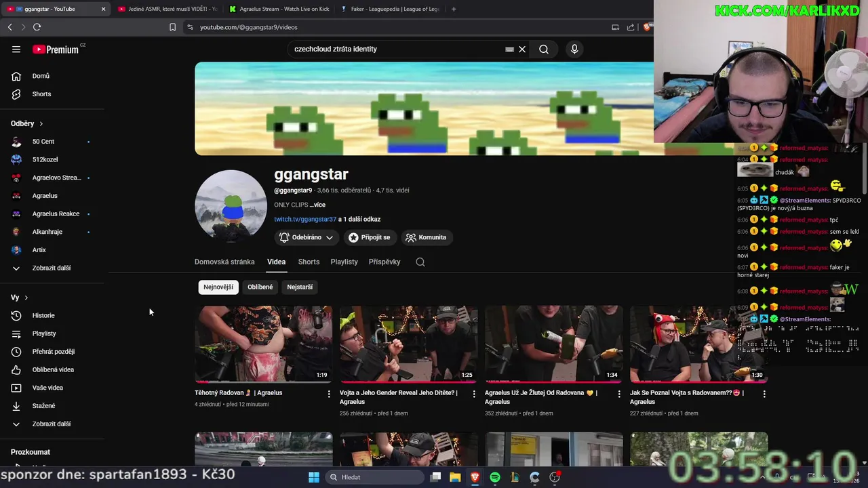Play the Těhotný Radovan video thumbnail
This screenshot has width=868, height=488.
click(x=263, y=344)
